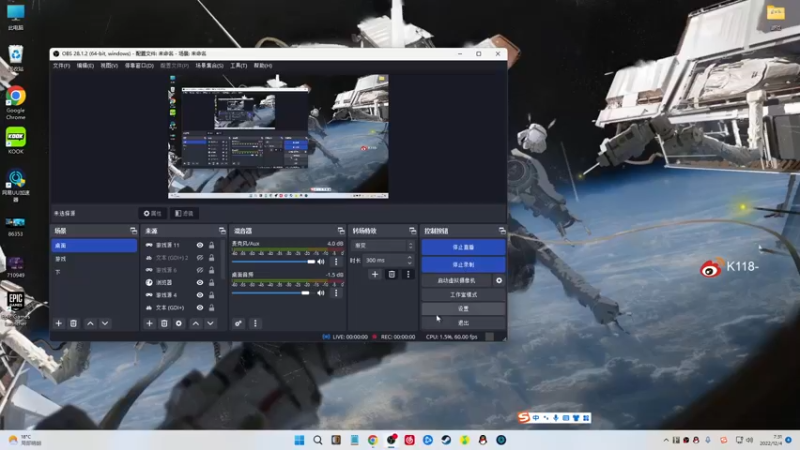
Task: Open taskbar search magnifier
Action: [x=318, y=440]
